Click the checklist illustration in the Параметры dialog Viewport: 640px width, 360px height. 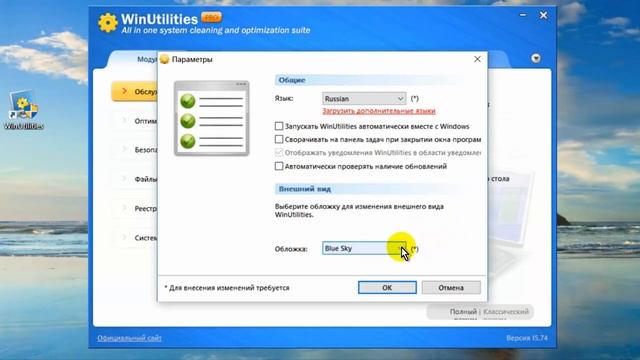211,118
